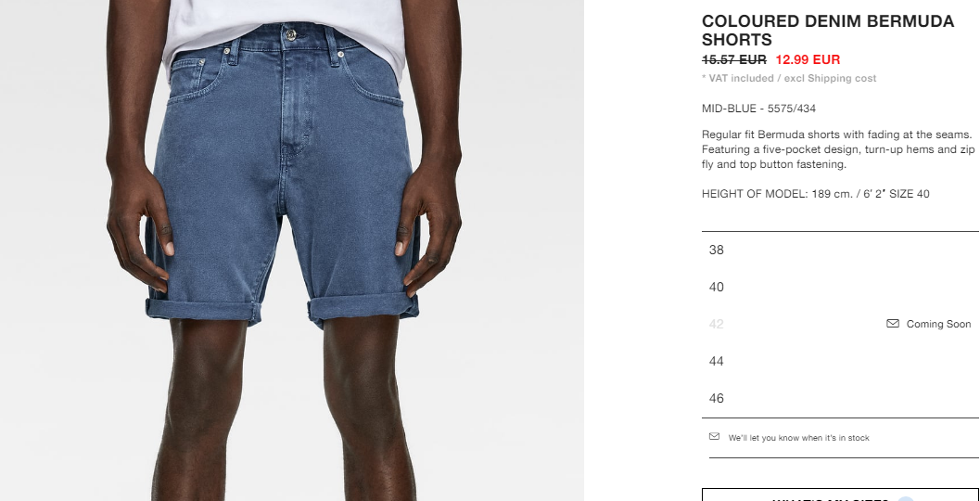Screen dimensions: 980x501
Task: Click envelope icon for in-stock notification
Action: [x=715, y=437]
